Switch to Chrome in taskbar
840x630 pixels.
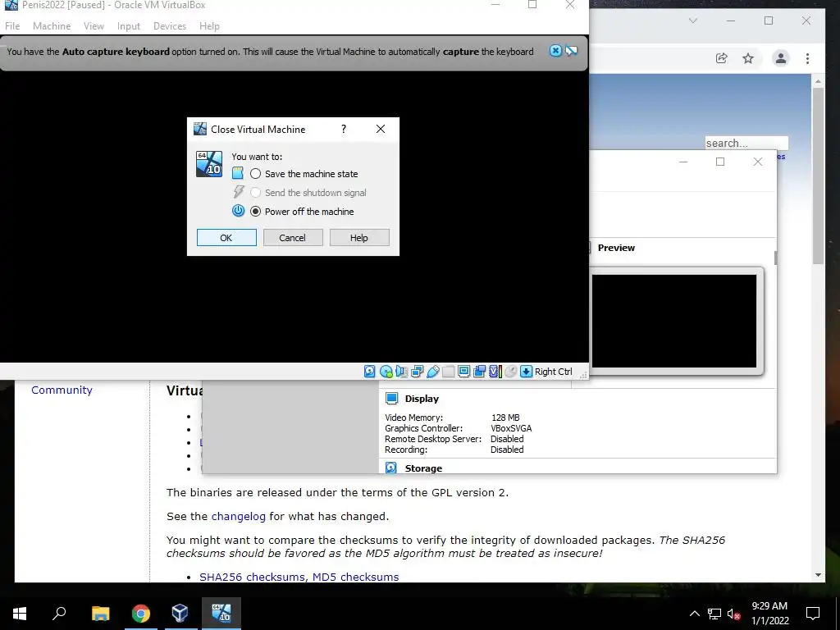[141, 614]
